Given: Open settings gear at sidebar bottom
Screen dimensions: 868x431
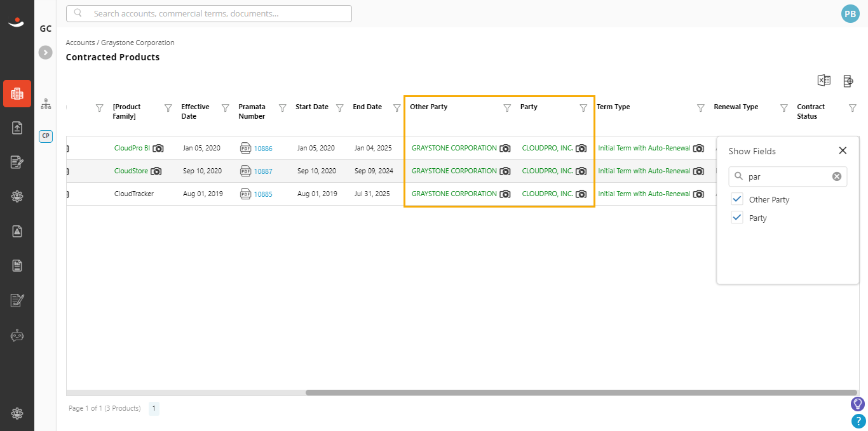Looking at the screenshot, I should [17, 414].
